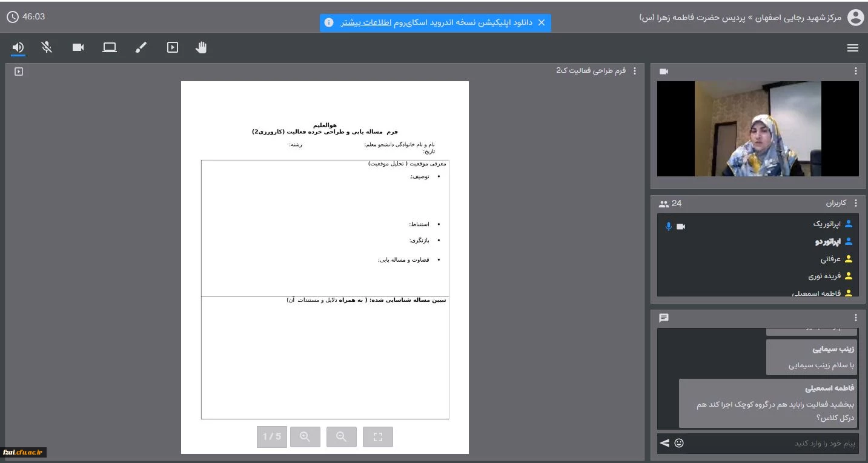Open the media play share icon
This screenshot has width=868, height=463.
[x=173, y=47]
